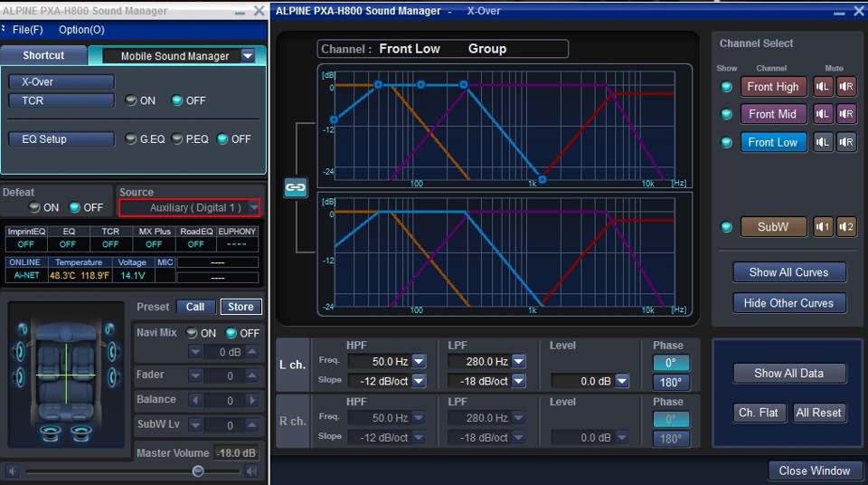Expand the L ch. HPF slope dropdown
The height and width of the screenshot is (485, 868).
point(419,381)
